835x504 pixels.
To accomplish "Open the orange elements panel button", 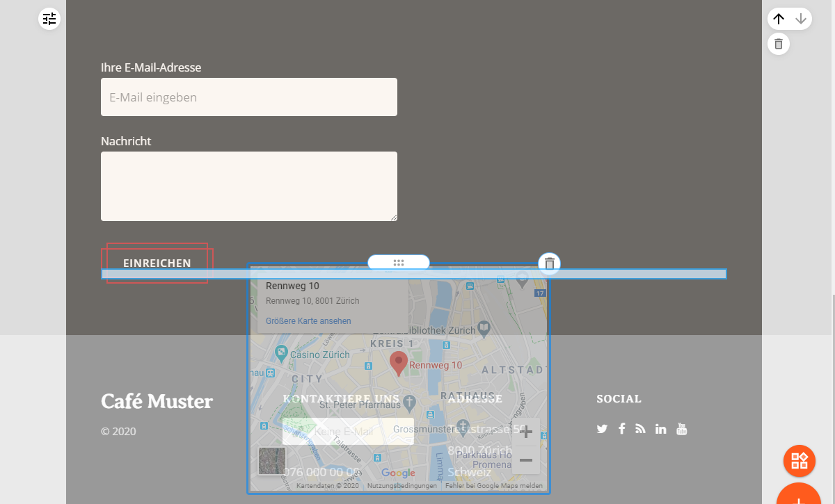I will tap(800, 460).
